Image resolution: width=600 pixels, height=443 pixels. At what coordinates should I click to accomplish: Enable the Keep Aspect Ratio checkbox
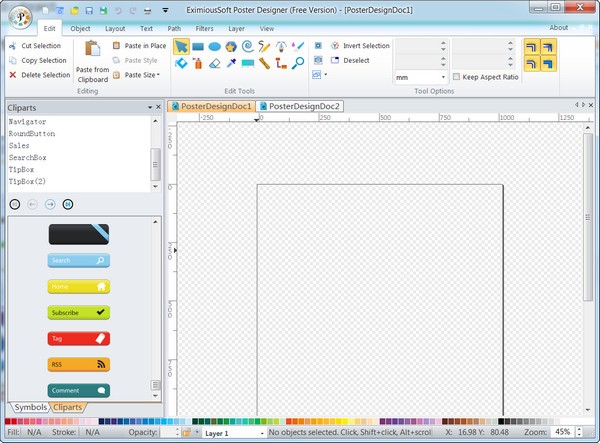(458, 77)
